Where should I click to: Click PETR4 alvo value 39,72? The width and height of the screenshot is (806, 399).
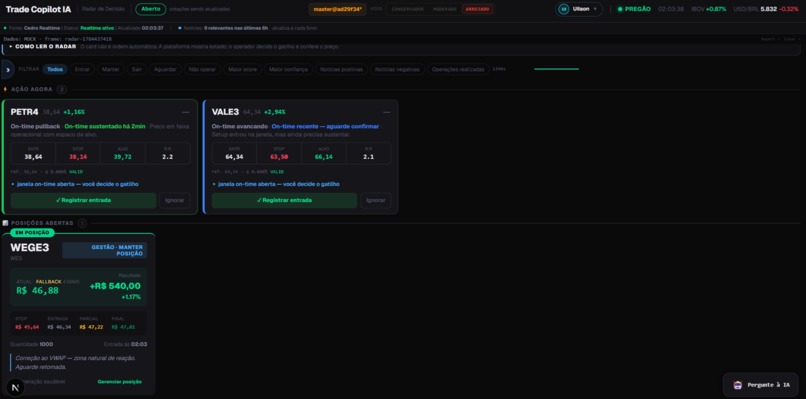click(123, 157)
